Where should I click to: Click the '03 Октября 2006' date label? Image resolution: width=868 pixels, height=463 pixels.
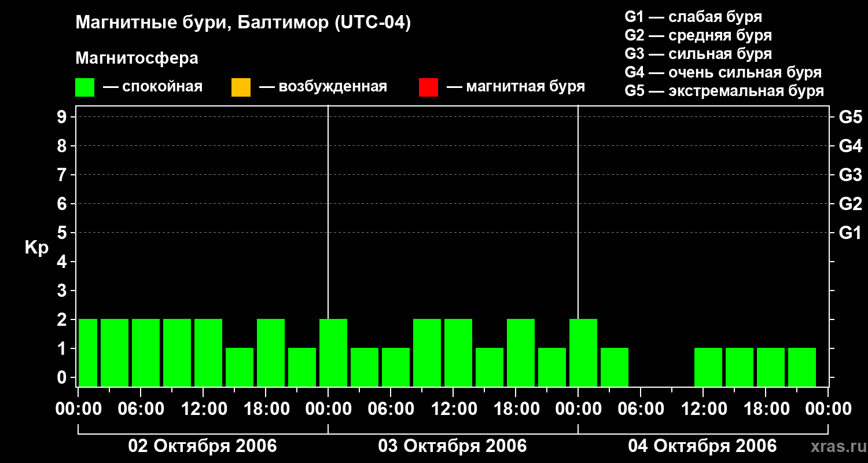(x=453, y=446)
